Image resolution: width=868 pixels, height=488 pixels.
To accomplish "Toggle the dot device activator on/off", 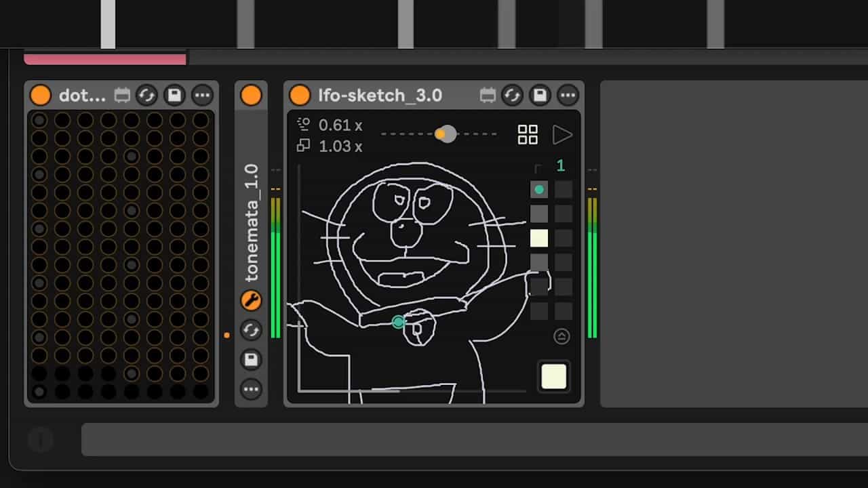I will coord(40,96).
